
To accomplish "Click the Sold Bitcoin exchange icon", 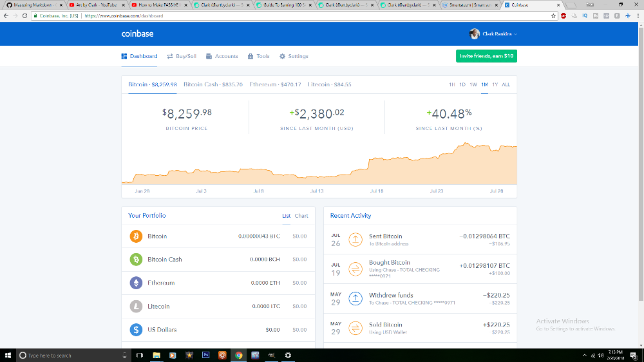I will (x=355, y=328).
